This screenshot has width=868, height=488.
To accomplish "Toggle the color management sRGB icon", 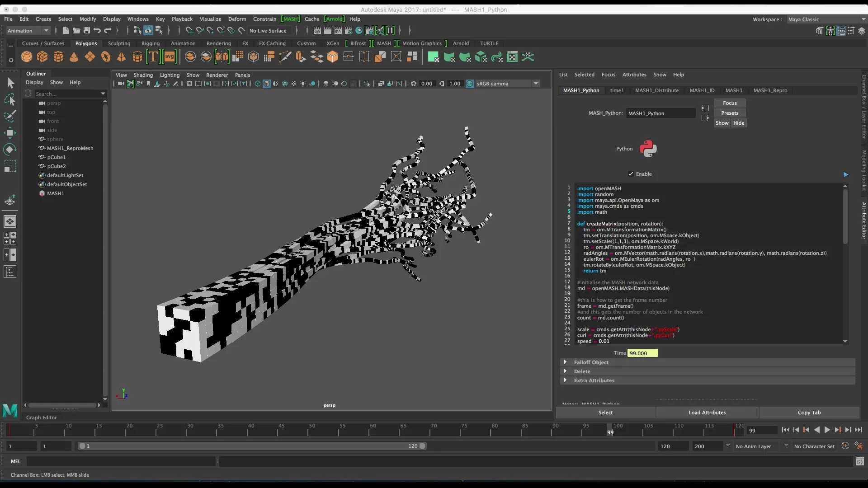I will coord(470,84).
